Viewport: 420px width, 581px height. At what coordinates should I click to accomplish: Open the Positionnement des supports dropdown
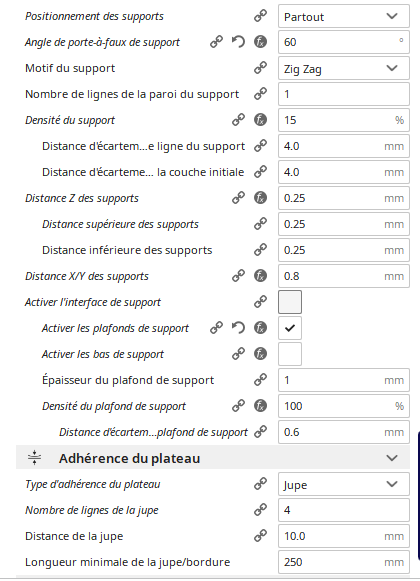click(344, 16)
